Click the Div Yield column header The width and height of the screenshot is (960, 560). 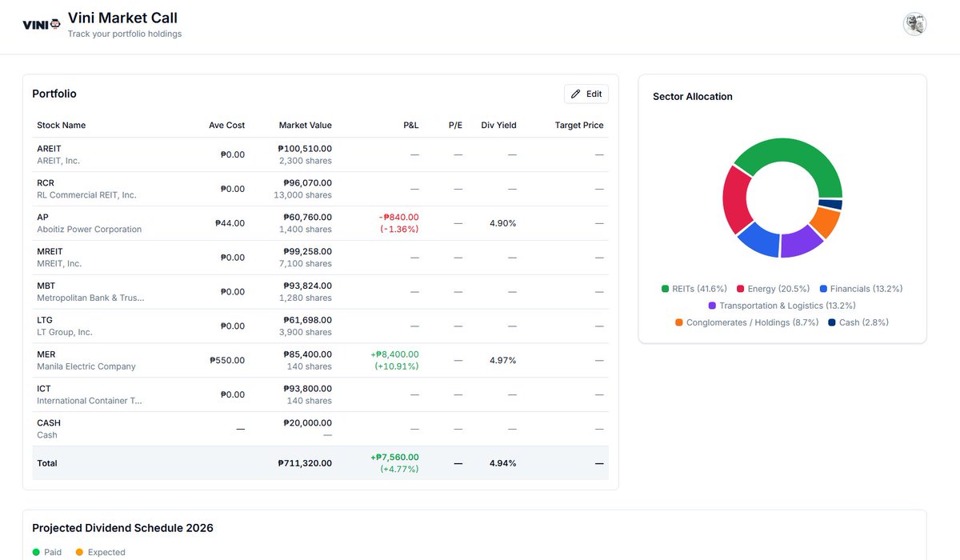click(x=498, y=126)
